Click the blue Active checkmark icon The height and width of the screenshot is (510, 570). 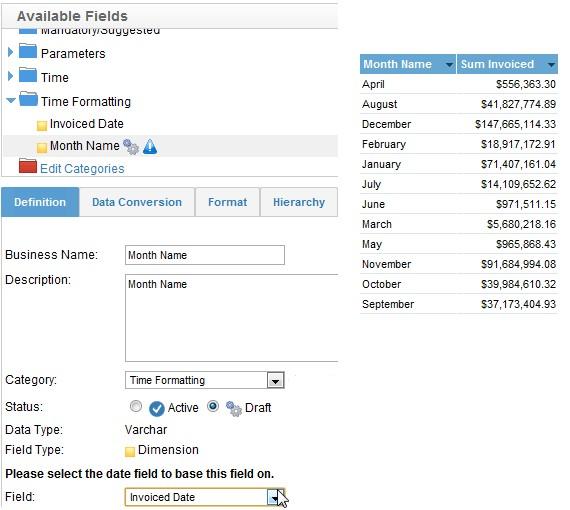[157, 409]
